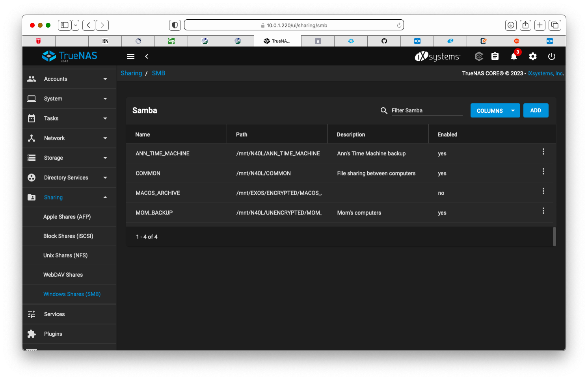Open Safari sidebar dropdown chevron
This screenshot has height=380, width=588.
tap(76, 25)
